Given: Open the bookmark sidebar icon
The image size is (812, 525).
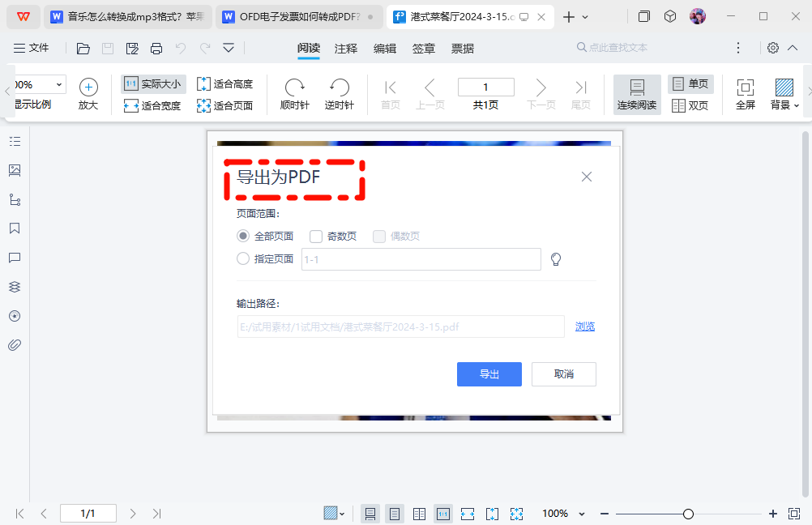Looking at the screenshot, I should pos(15,228).
